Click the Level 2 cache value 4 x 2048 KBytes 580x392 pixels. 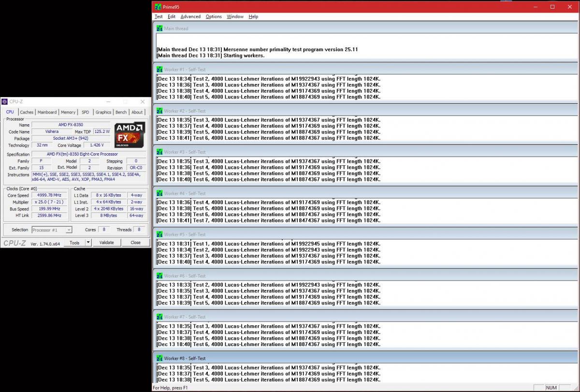pos(108,209)
